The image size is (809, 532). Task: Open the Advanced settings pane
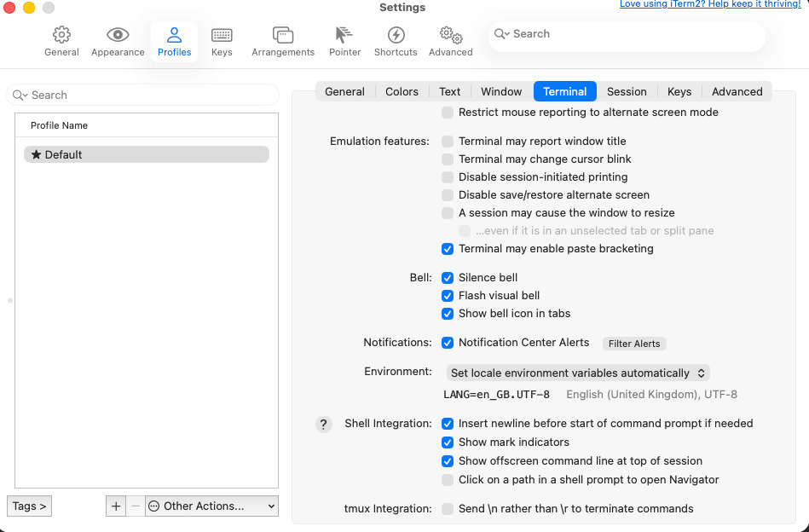[450, 38]
